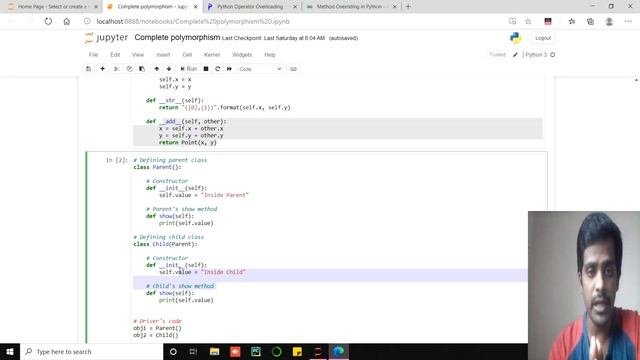Open the Edit menu
640x360 pixels.
(115, 55)
